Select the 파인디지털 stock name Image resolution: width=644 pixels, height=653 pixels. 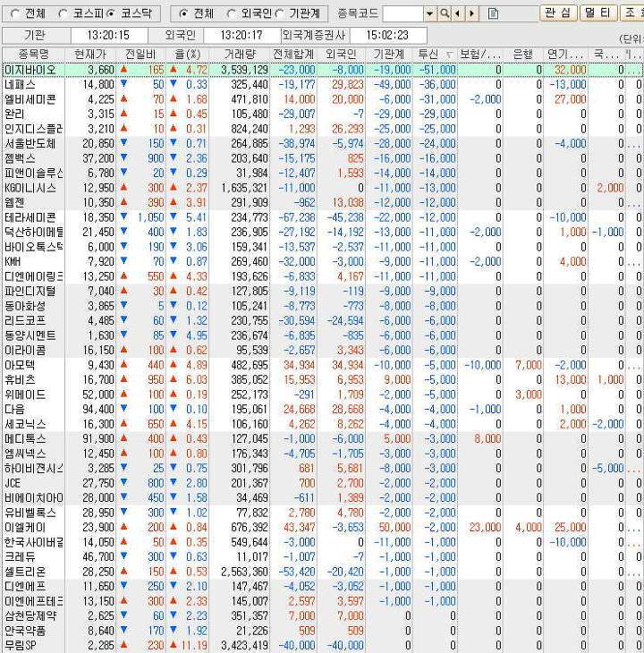pyautogui.click(x=30, y=291)
